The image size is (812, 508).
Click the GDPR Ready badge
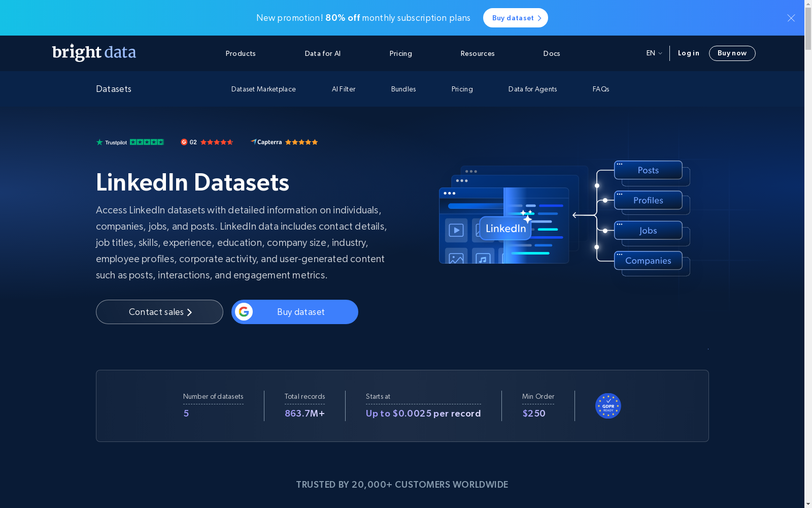pyautogui.click(x=608, y=406)
